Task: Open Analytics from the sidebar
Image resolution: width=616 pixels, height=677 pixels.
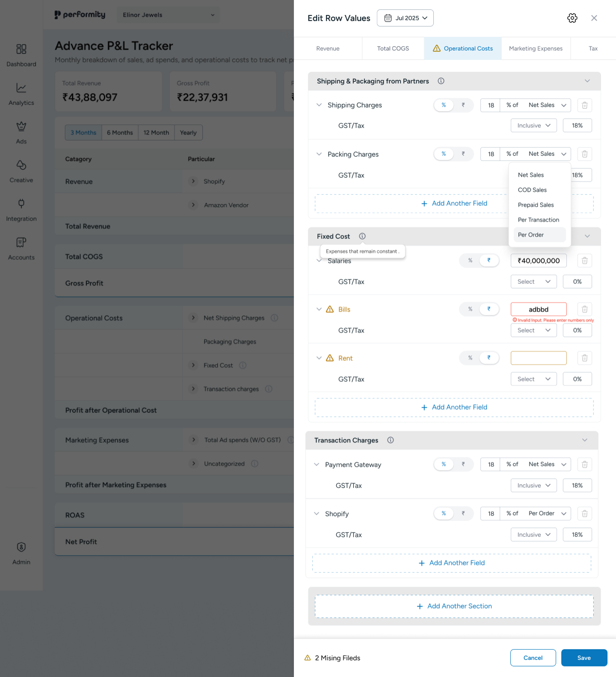Action: (x=21, y=88)
